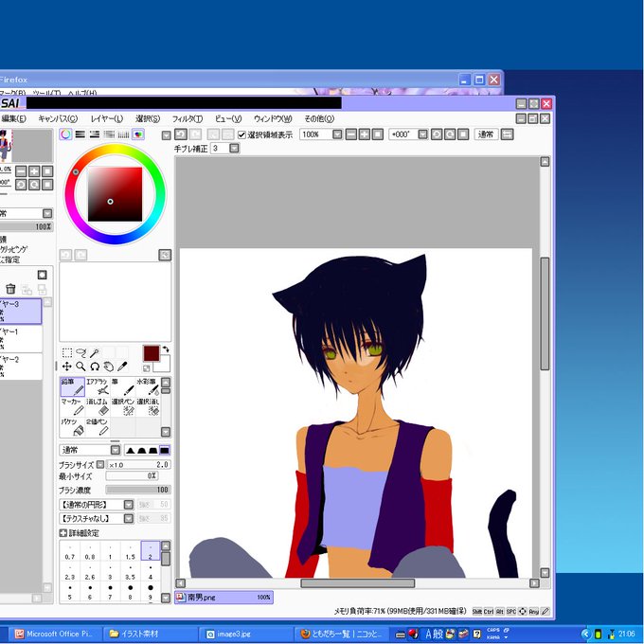Click the dark red foreground color swatch
The height and width of the screenshot is (644, 644).
point(152,353)
